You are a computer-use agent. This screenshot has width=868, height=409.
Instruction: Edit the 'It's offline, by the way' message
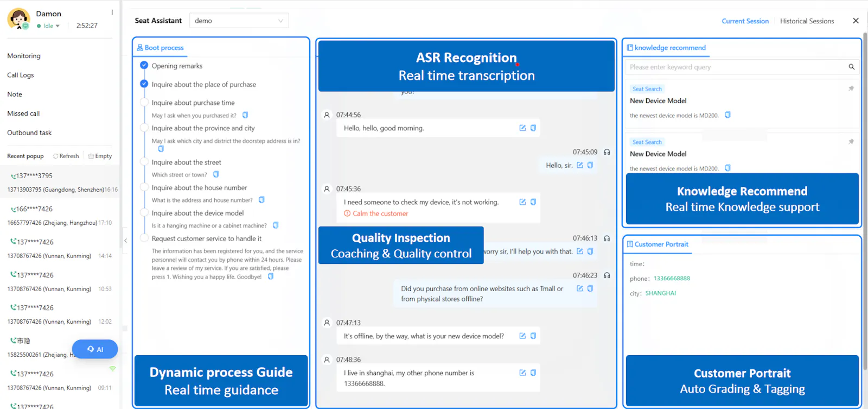click(x=522, y=336)
